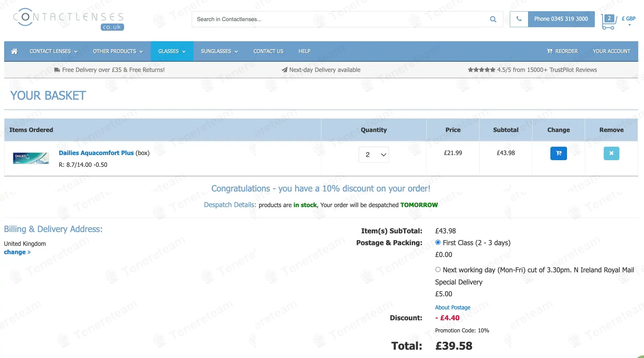This screenshot has height=358, width=644.
Task: Click the Dailies product thumbnail
Action: [31, 158]
